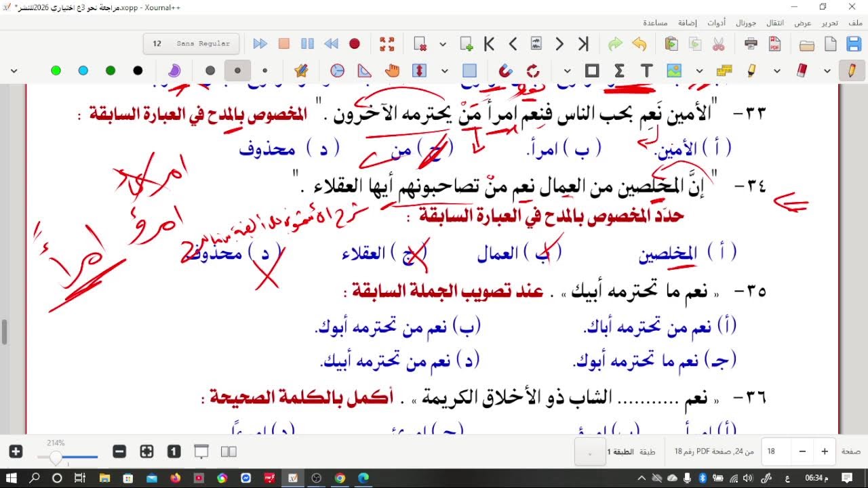Adjust the zoom slider handle
This screenshot has height=488, width=868.
pyautogui.click(x=56, y=458)
